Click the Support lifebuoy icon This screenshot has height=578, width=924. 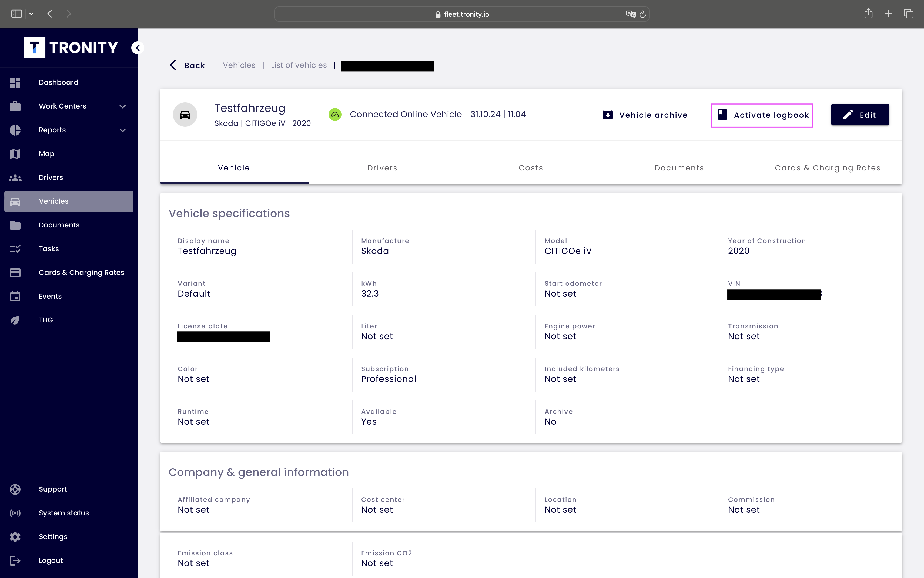click(x=15, y=489)
